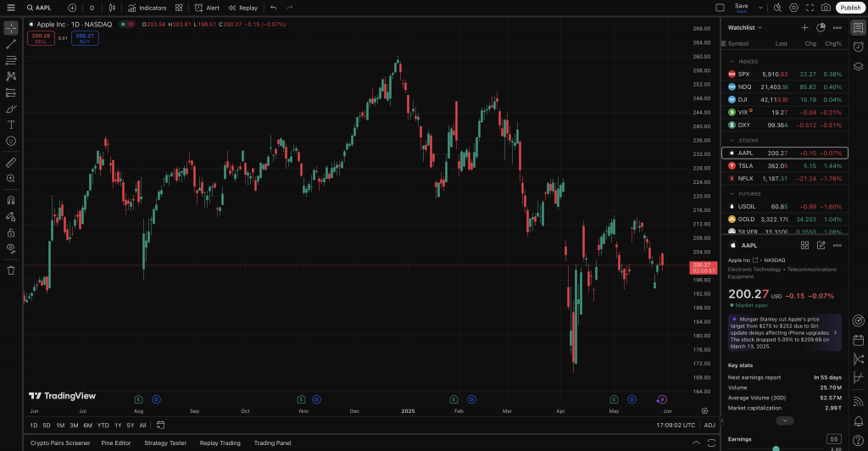The width and height of the screenshot is (868, 451).
Task: Open the main hamburger menu
Action: (10, 8)
